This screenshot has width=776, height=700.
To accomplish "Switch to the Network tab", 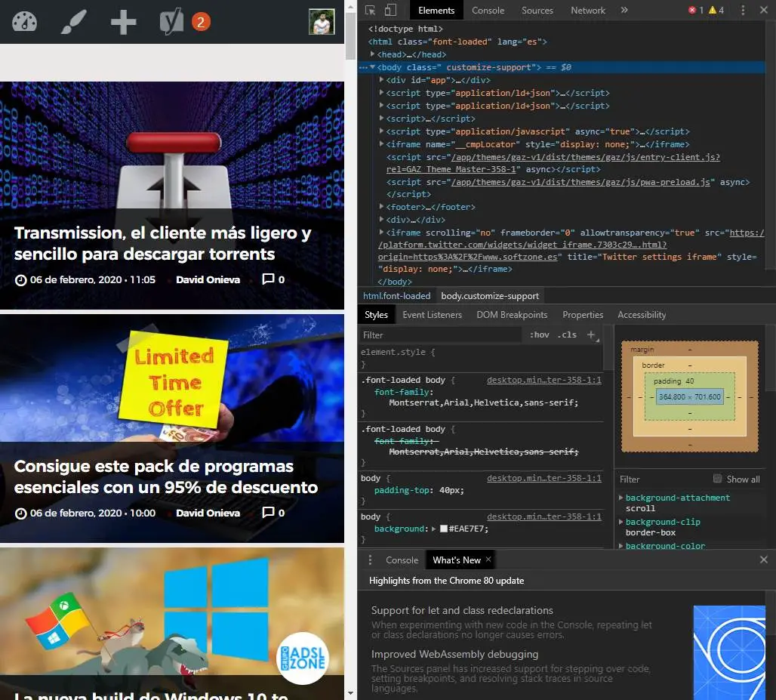I will coord(587,11).
